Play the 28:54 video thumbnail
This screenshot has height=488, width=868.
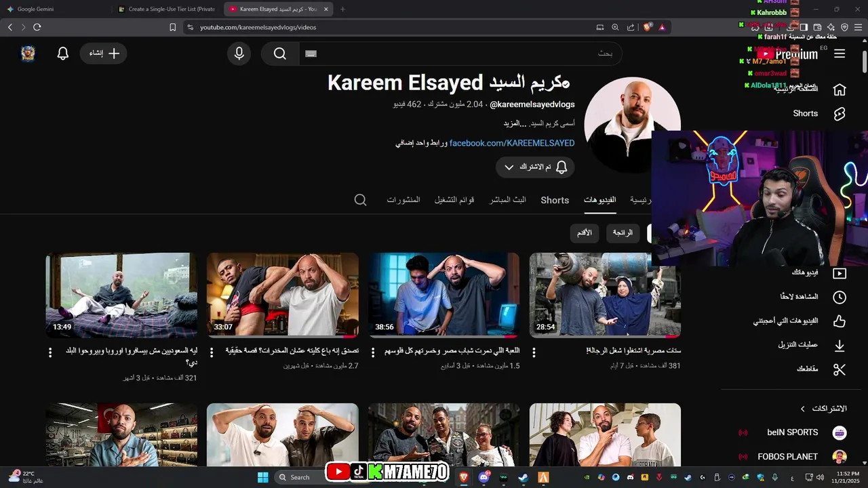coord(605,296)
